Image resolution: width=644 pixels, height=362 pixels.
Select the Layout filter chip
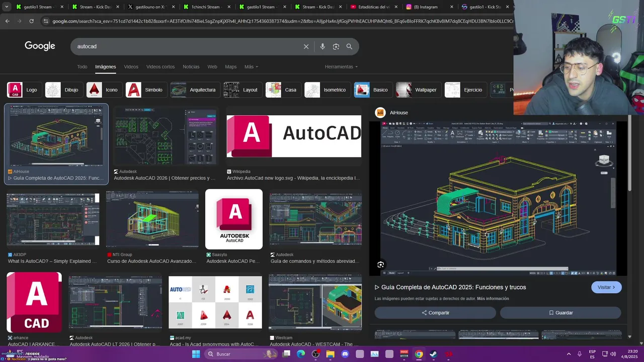coord(242,90)
